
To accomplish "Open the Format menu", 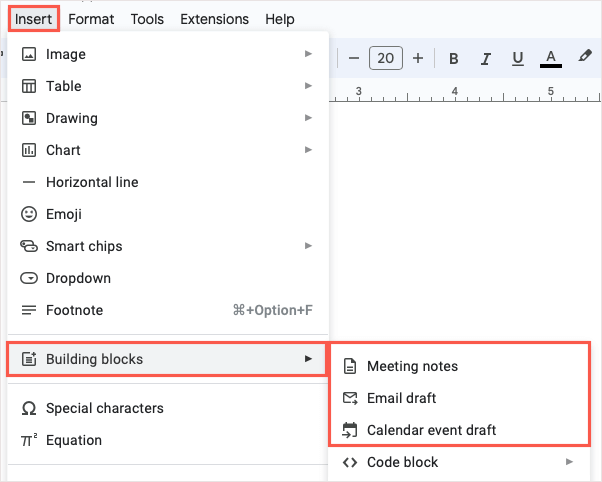I will [x=91, y=19].
